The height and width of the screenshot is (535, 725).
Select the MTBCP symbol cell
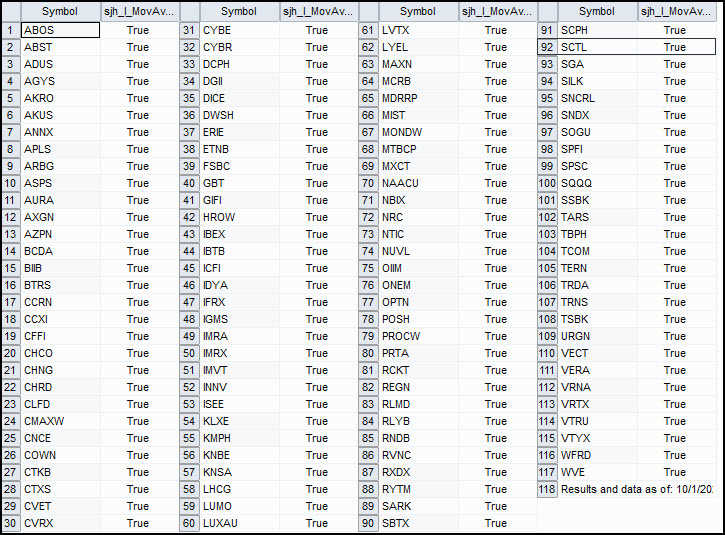tap(418, 149)
